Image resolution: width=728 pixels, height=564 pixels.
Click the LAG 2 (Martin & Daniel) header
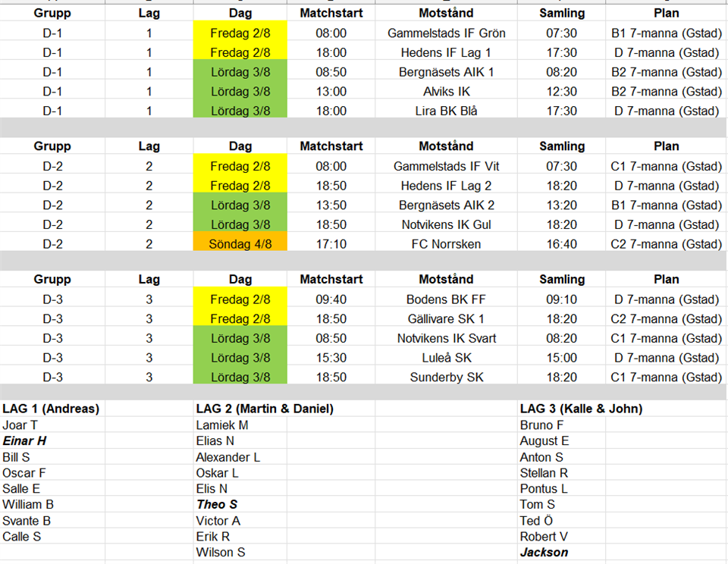[265, 409]
